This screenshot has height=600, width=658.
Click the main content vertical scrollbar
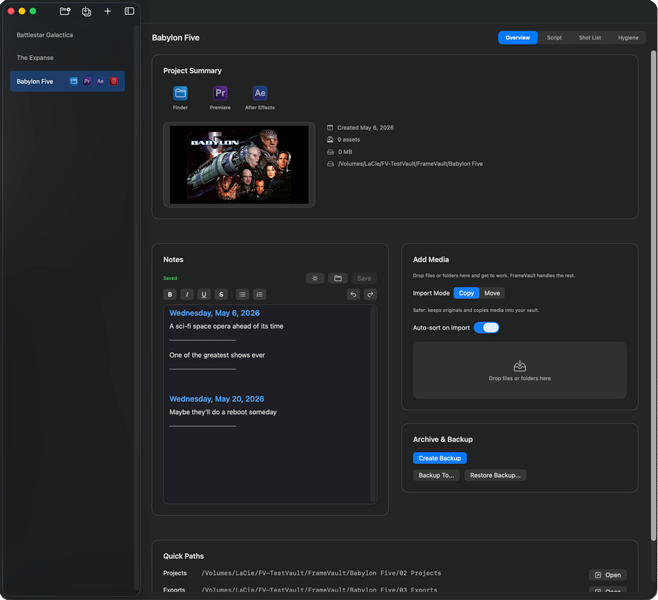coord(653,296)
